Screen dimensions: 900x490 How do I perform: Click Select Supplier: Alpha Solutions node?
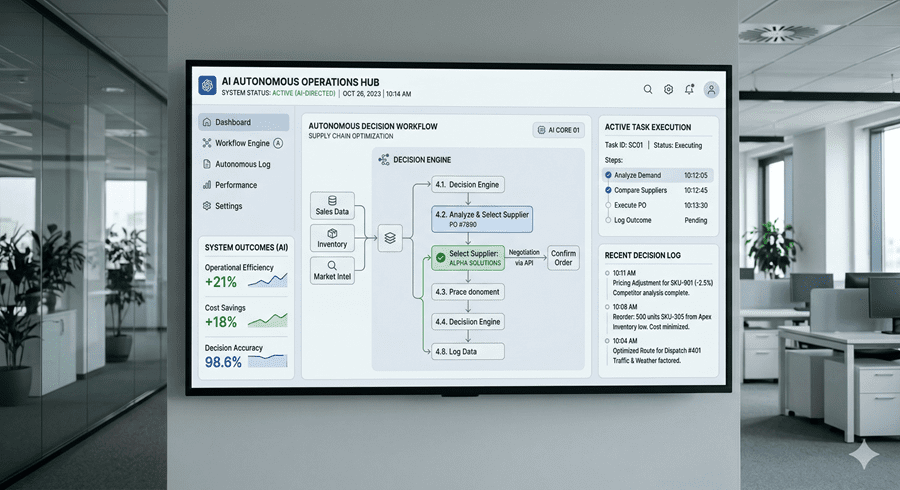pyautogui.click(x=468, y=257)
